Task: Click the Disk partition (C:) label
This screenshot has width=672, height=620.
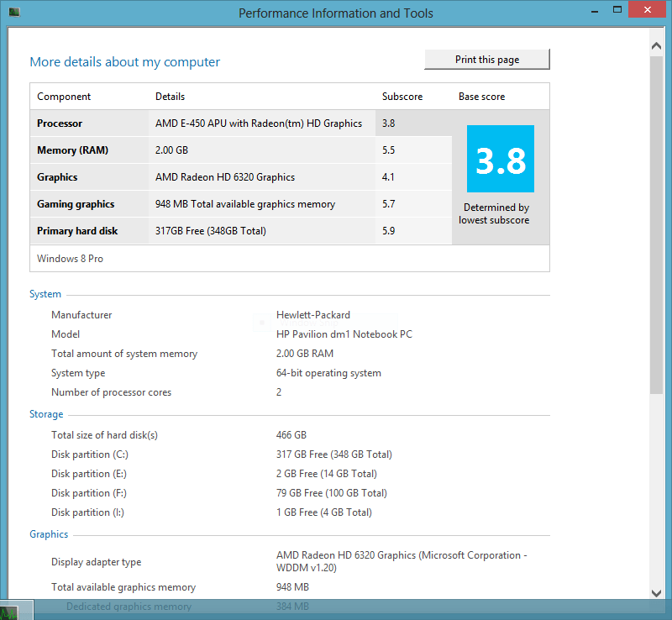Action: coord(90,454)
